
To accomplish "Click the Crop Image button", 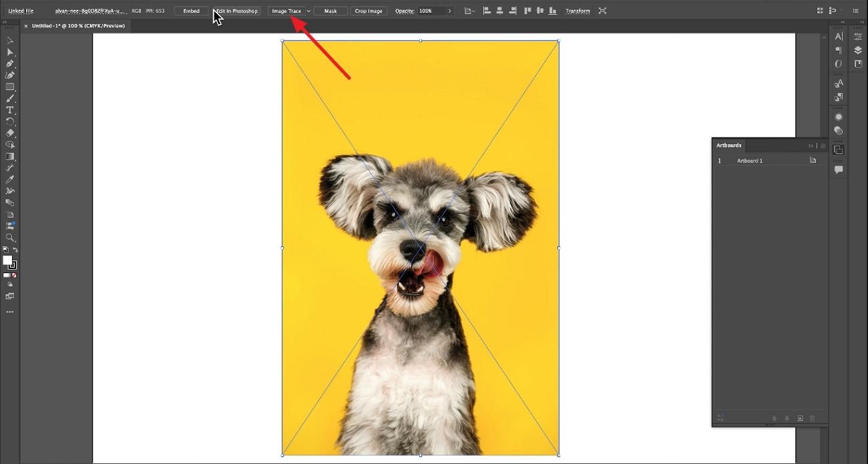I will point(369,11).
